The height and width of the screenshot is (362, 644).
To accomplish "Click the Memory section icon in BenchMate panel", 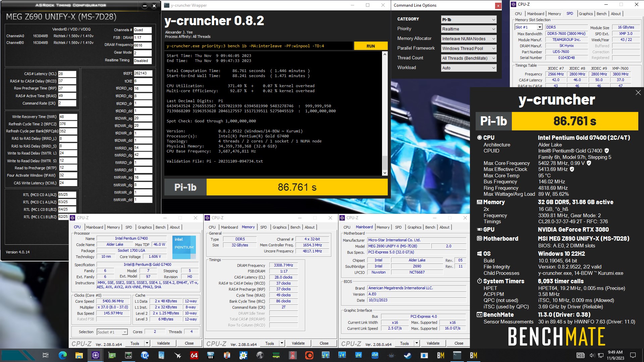I will [x=480, y=202].
